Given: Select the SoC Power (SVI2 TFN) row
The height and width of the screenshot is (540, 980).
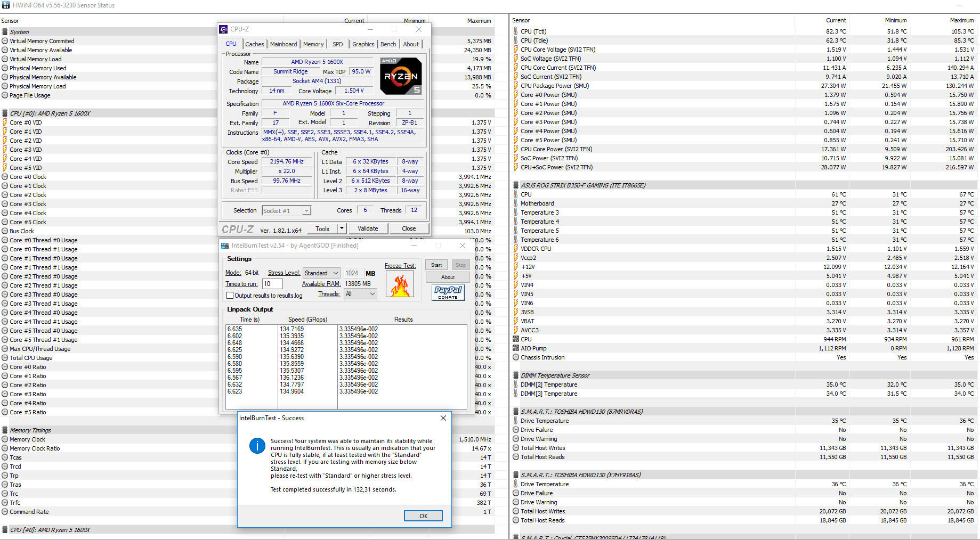Looking at the screenshot, I should [x=743, y=158].
